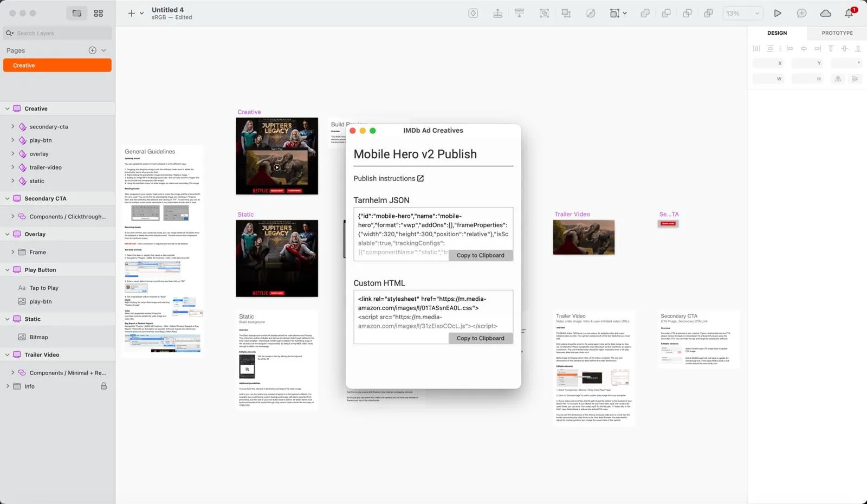Screen dimensions: 867x504
Task: Click the X position input field
Action: (x=769, y=63)
